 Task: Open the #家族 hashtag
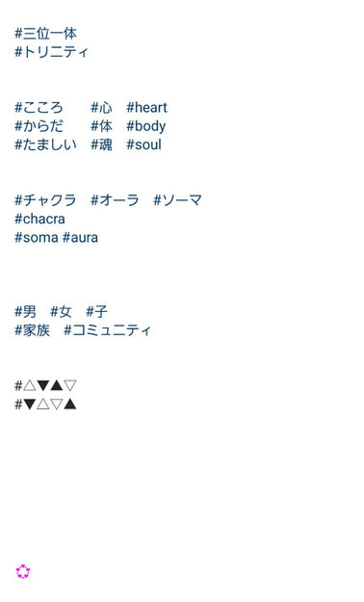[x=32, y=330]
